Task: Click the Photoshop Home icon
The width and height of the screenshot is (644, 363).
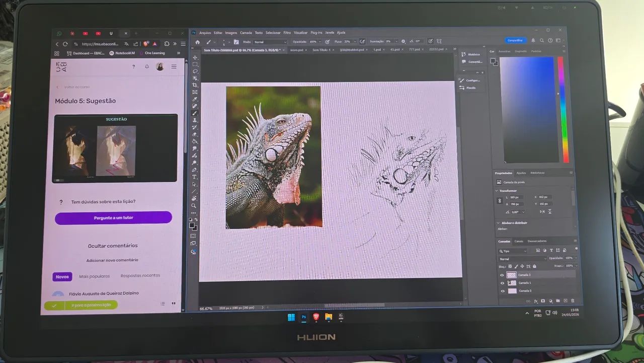Action: tap(197, 42)
